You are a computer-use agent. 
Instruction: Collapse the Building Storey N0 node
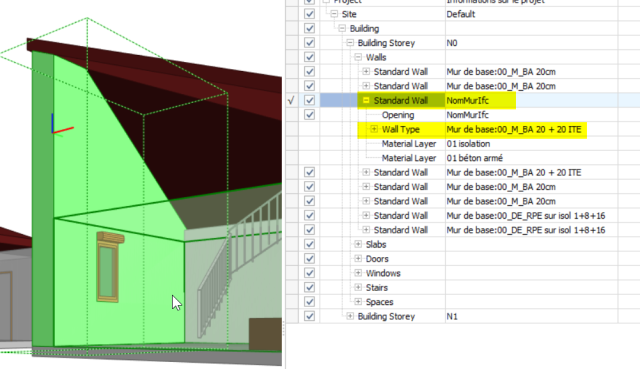click(x=350, y=42)
